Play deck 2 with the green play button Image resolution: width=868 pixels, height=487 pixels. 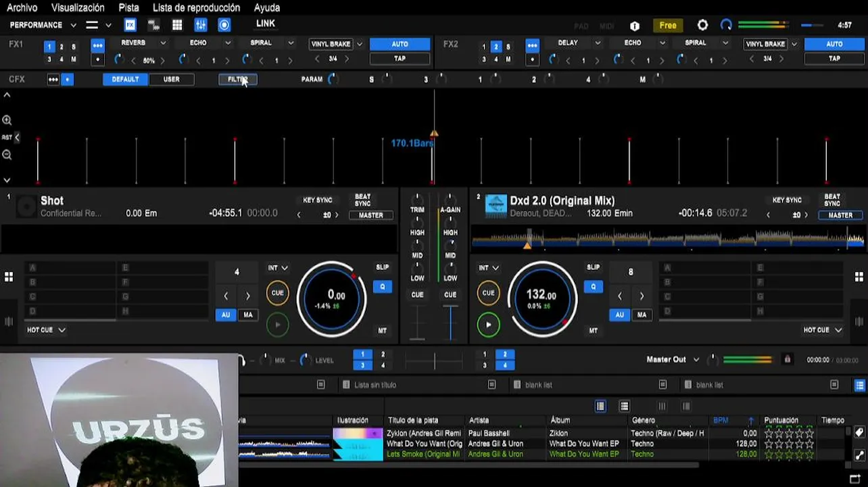pyautogui.click(x=488, y=325)
